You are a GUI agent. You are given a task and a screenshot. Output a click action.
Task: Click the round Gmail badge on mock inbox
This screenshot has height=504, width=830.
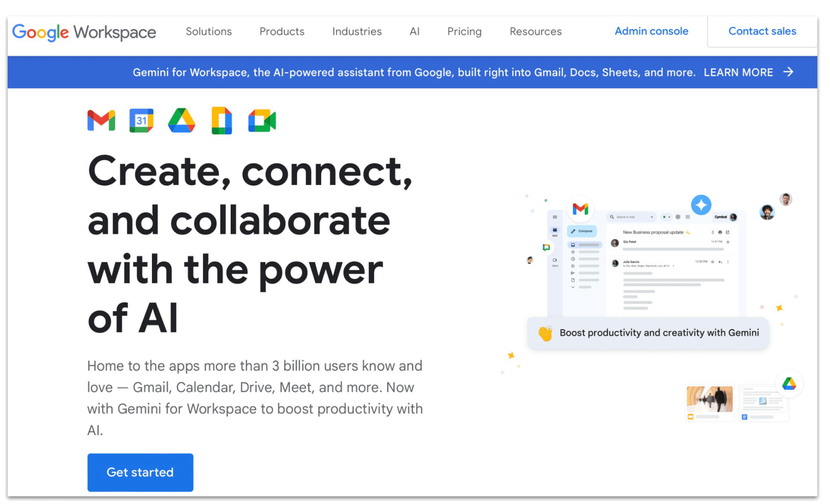(x=580, y=209)
